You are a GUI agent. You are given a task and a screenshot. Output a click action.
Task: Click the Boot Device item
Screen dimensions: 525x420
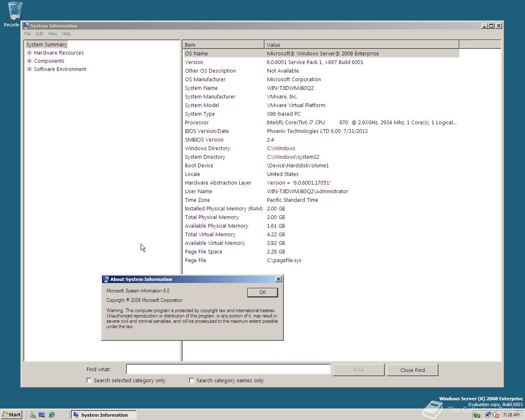click(x=199, y=165)
